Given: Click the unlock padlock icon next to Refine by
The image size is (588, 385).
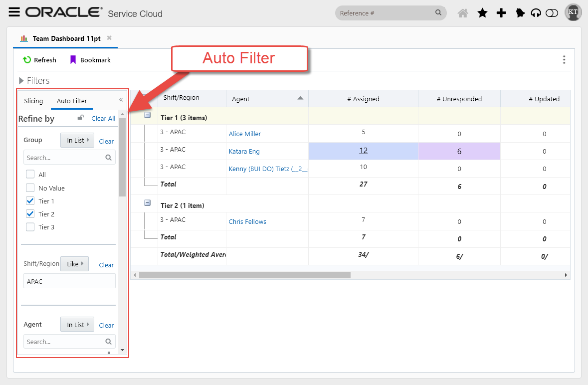Looking at the screenshot, I should tap(80, 117).
